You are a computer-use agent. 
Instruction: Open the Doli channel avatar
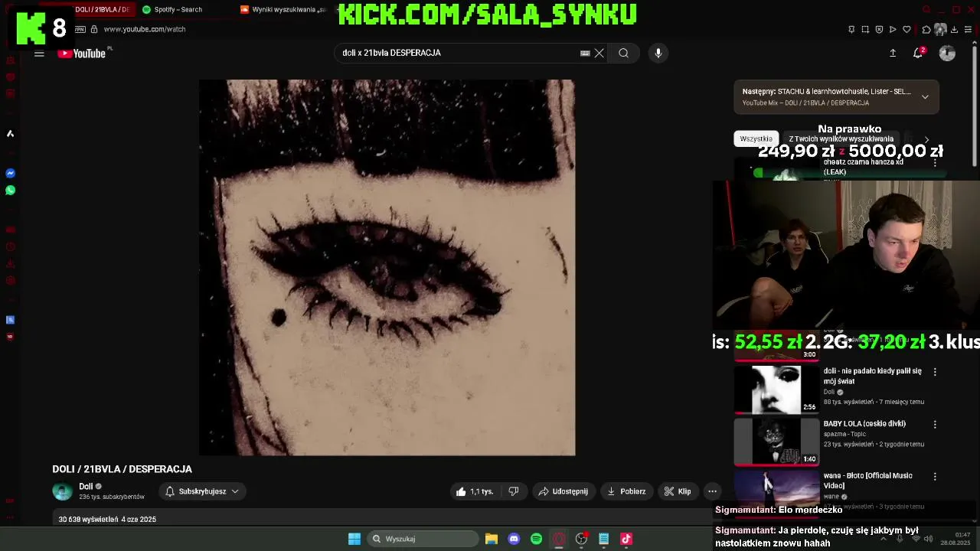pos(62,491)
